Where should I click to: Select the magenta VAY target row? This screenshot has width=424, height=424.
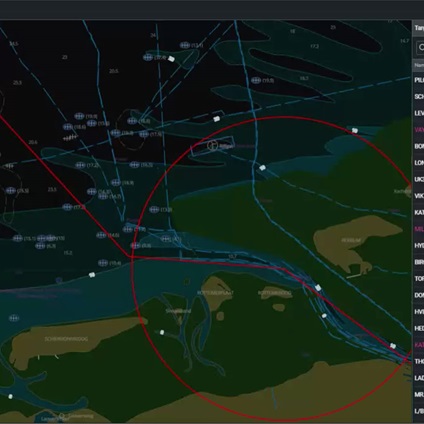point(419,130)
